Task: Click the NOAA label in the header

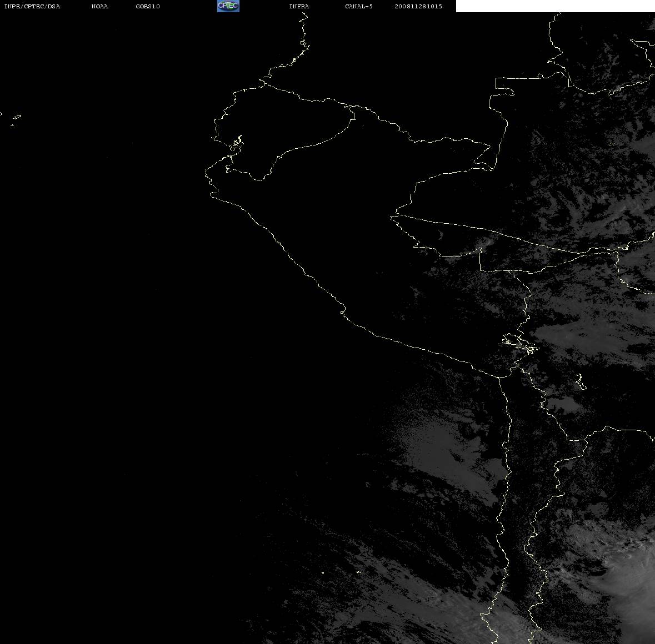Action: (x=99, y=6)
